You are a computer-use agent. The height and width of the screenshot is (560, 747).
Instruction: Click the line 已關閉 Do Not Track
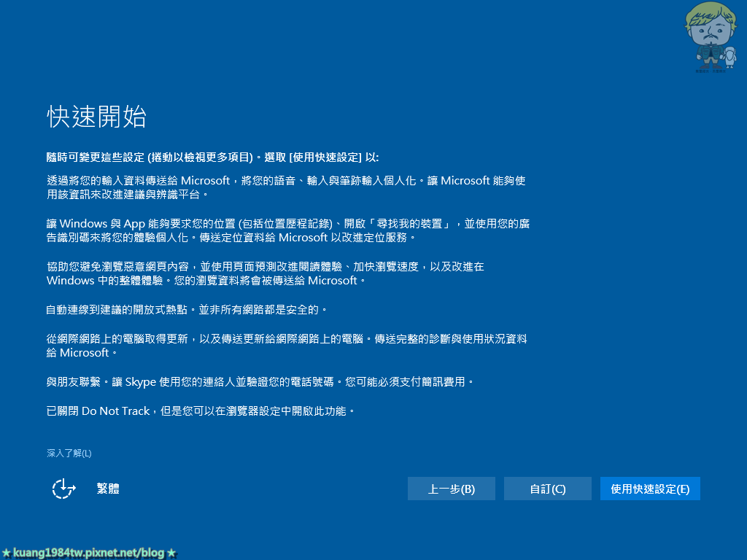[201, 411]
